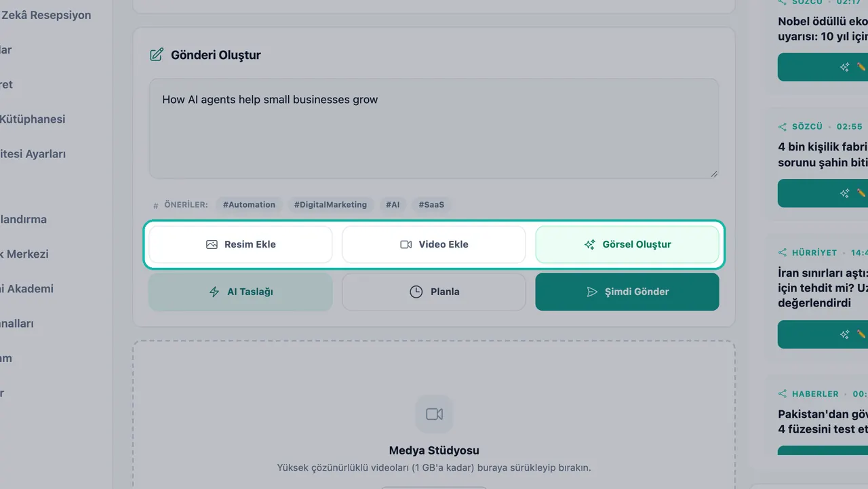Open the "Pakistan'dan göv" headline

(823, 421)
